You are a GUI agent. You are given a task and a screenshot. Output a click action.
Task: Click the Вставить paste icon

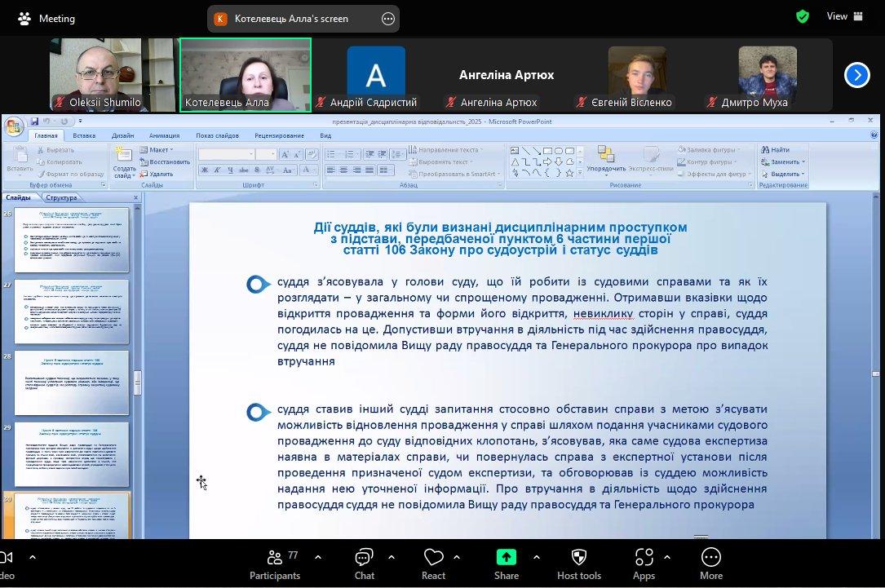point(20,155)
